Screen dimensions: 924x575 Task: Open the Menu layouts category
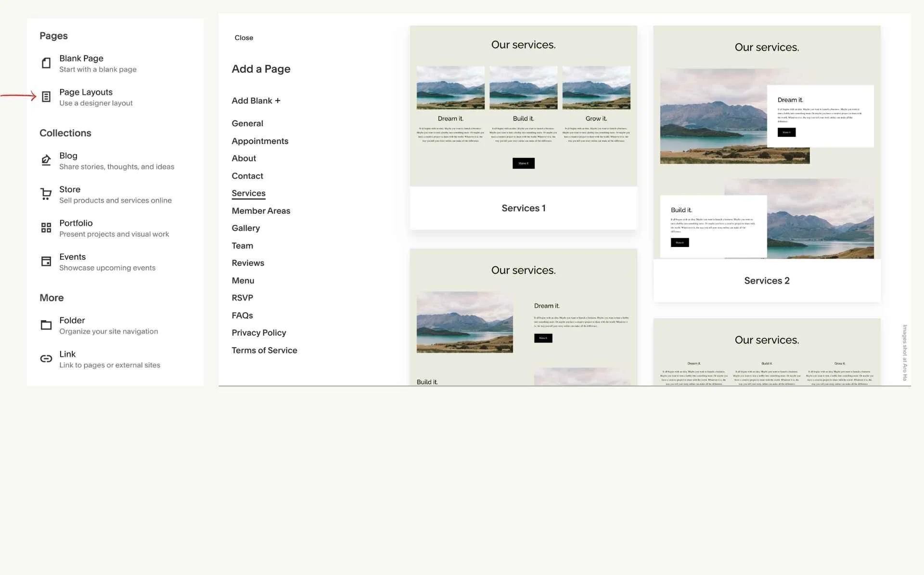243,281
